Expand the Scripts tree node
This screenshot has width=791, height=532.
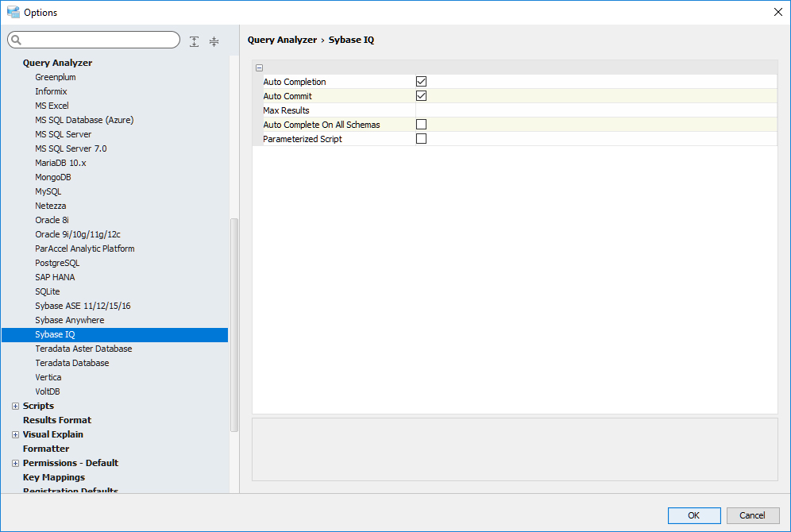[15, 406]
